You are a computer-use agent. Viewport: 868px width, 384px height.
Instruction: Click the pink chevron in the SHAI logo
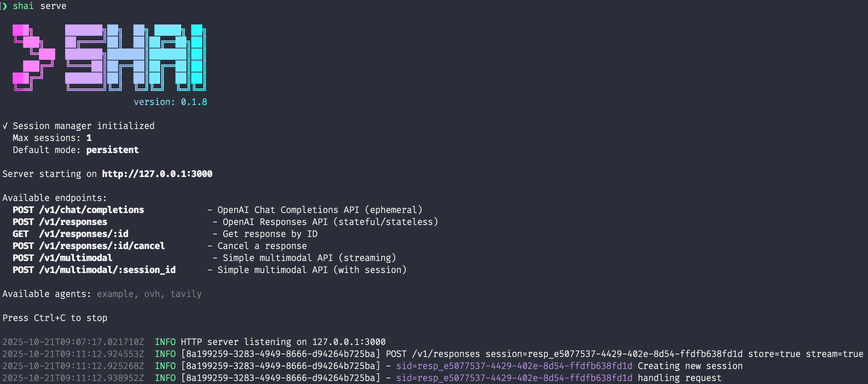pyautogui.click(x=33, y=57)
